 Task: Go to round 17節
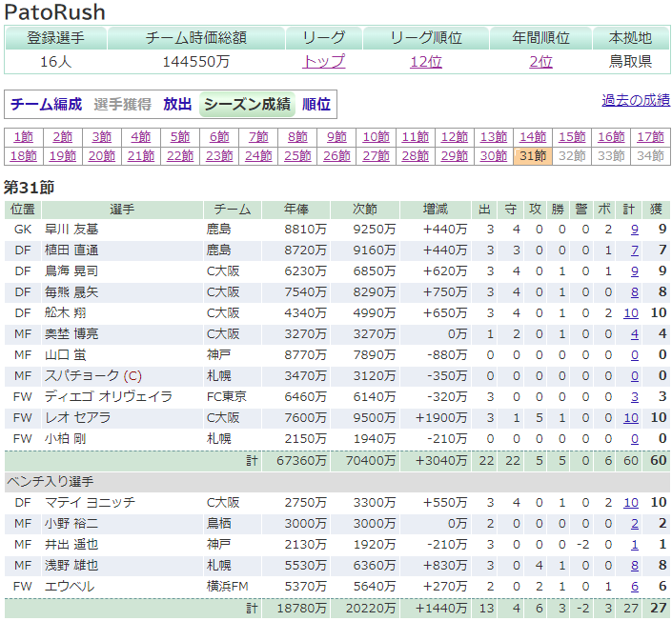650,137
